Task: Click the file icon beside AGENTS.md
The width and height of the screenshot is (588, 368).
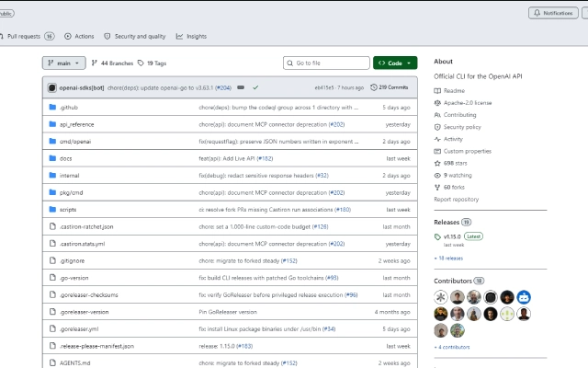Action: pos(52,362)
